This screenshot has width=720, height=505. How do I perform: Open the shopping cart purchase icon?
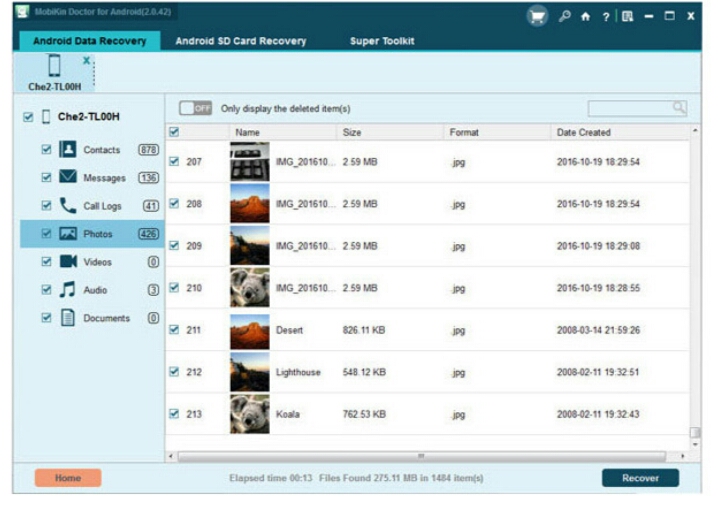pyautogui.click(x=537, y=16)
